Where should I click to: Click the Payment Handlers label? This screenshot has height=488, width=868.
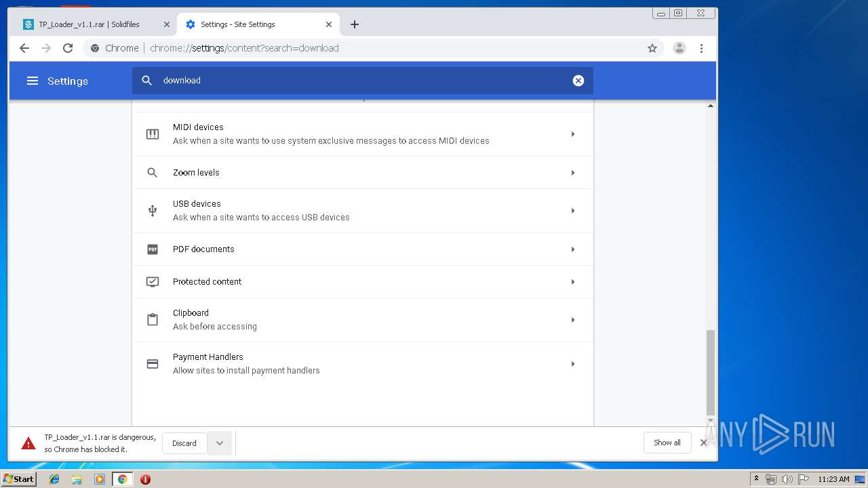[x=208, y=357]
